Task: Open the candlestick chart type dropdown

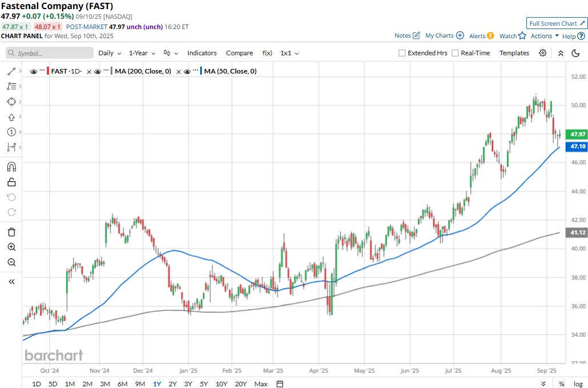Action: click(171, 53)
